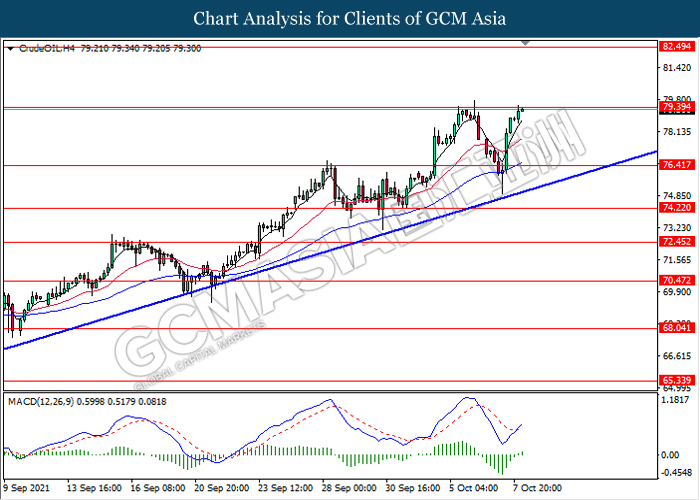Click the 16 Sep 08:00 date label
700x500 pixels.
coord(158,488)
